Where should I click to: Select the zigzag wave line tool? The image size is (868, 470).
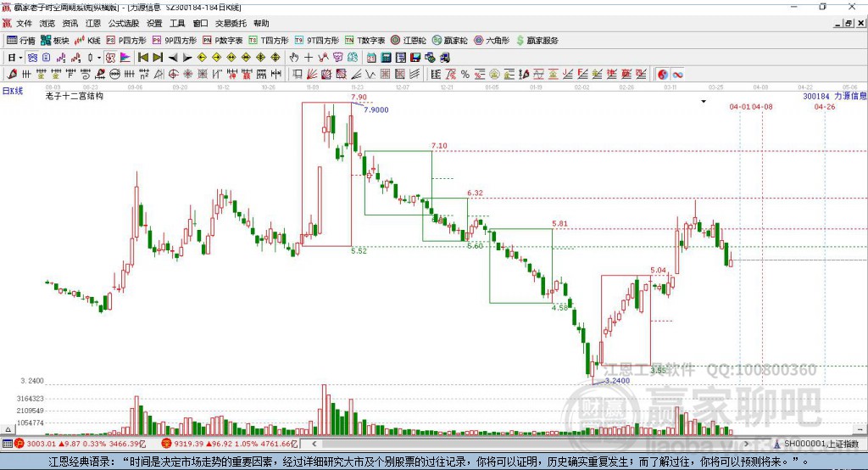tap(370, 75)
